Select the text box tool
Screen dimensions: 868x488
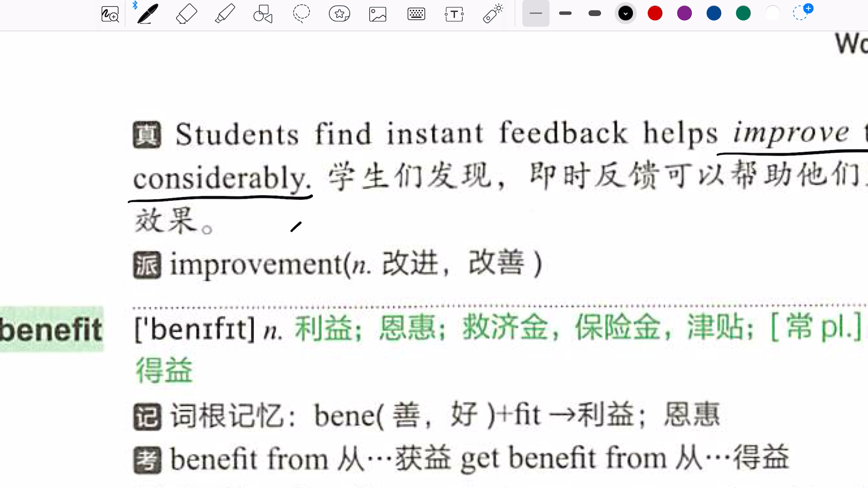coord(454,13)
